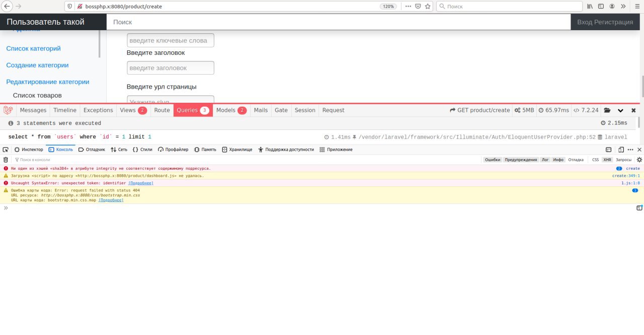This screenshot has height=335, width=644.
Task: Click the Подробнее link beside SyntaxError message
Action: click(141, 183)
